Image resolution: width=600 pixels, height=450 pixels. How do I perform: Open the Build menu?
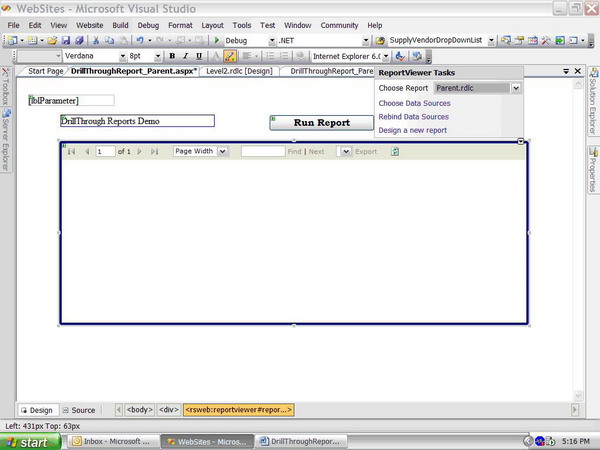[x=120, y=25]
